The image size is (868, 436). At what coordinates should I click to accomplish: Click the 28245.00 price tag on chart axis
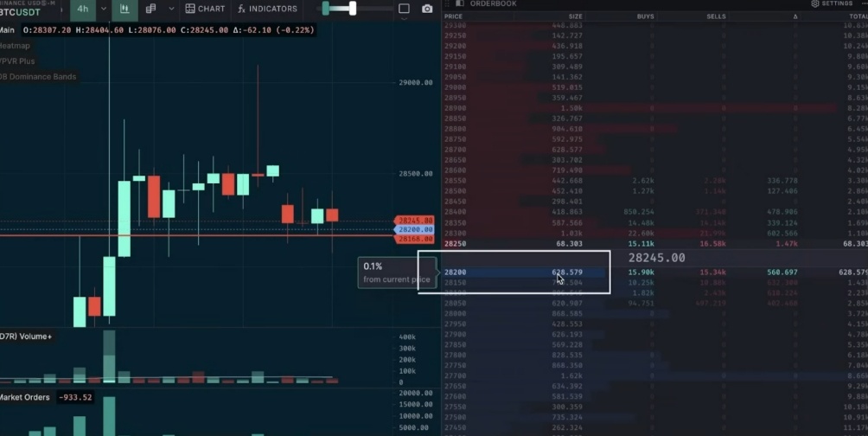click(415, 221)
